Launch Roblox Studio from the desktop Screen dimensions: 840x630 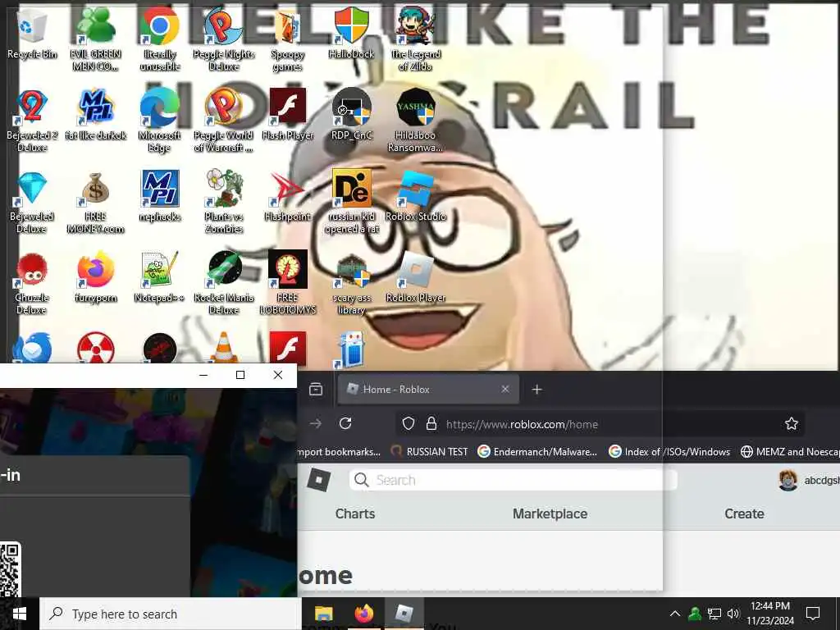coord(416,196)
